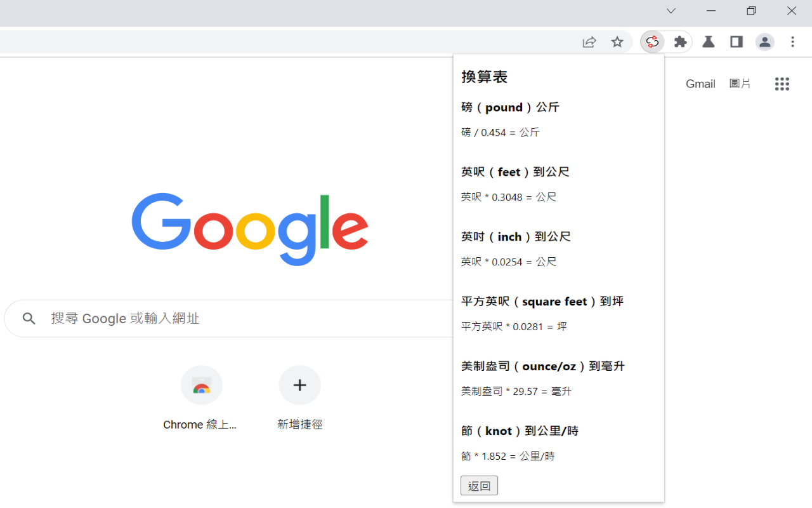Click the share page icon in address bar
The image size is (812, 508).
(589, 42)
